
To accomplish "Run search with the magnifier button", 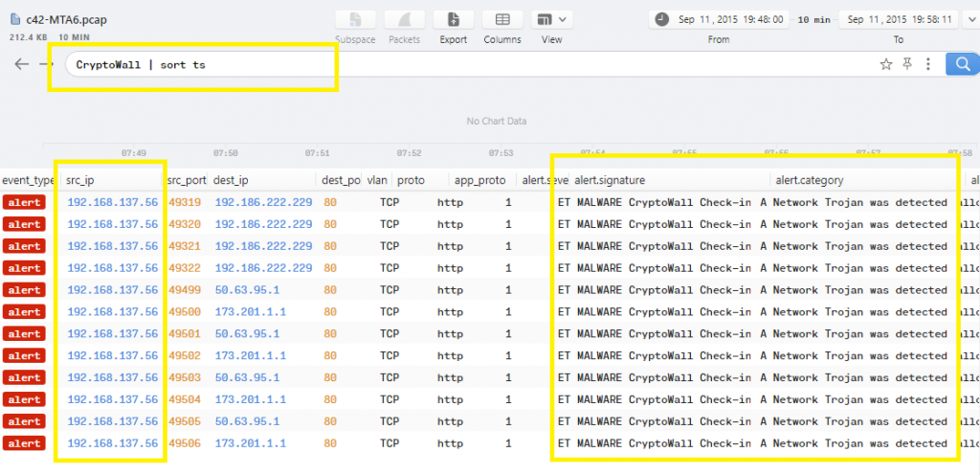I will [x=963, y=64].
